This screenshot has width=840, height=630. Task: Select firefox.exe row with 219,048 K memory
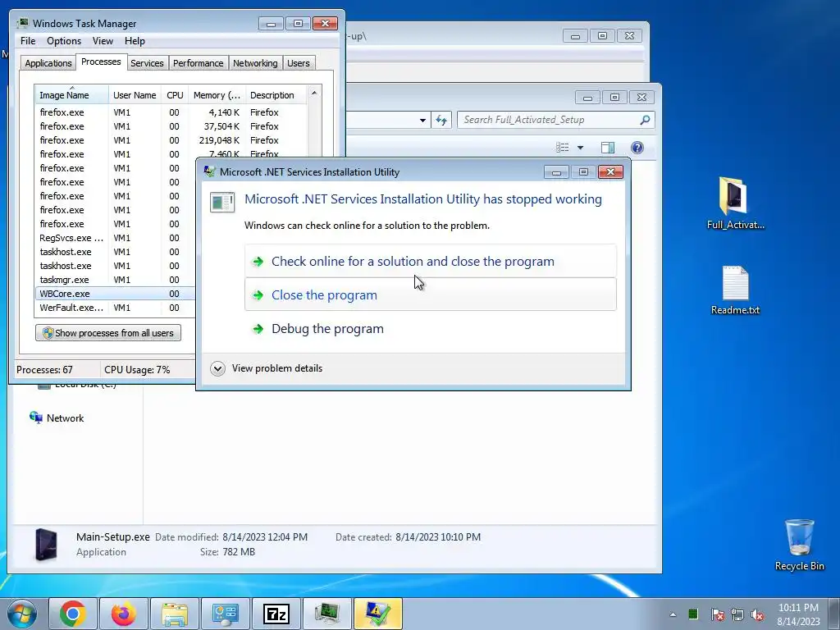[x=171, y=140]
